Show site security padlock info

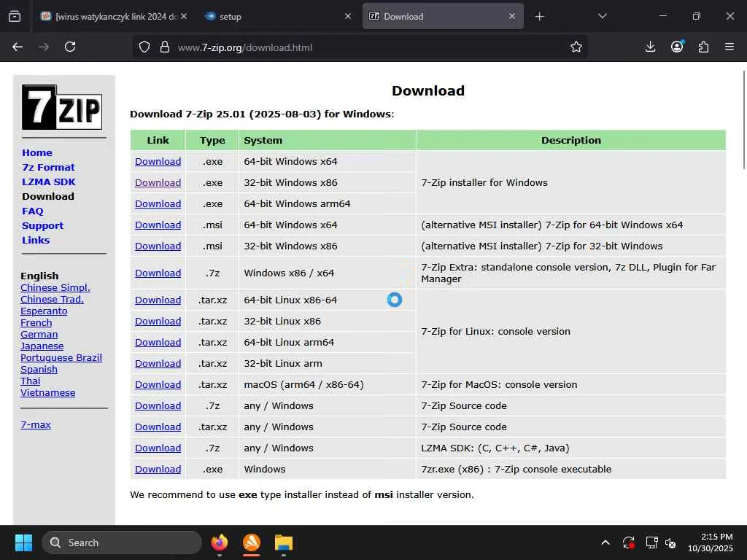165,47
